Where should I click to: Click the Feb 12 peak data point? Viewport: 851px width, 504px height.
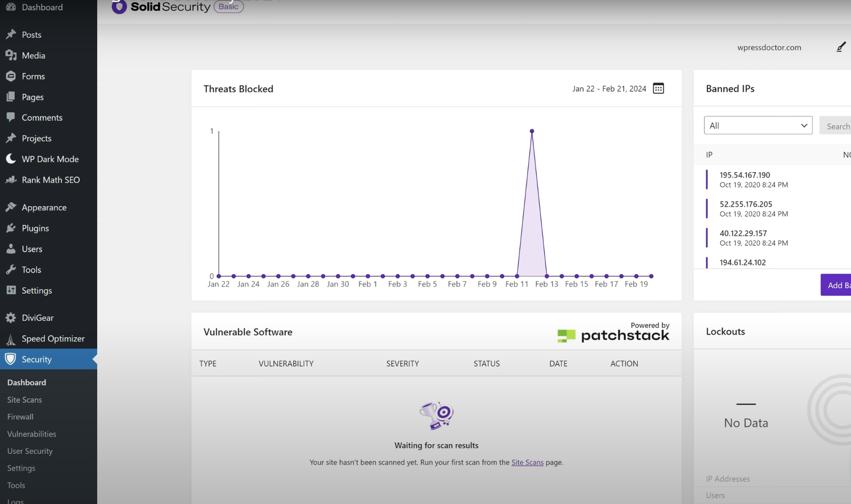(532, 131)
